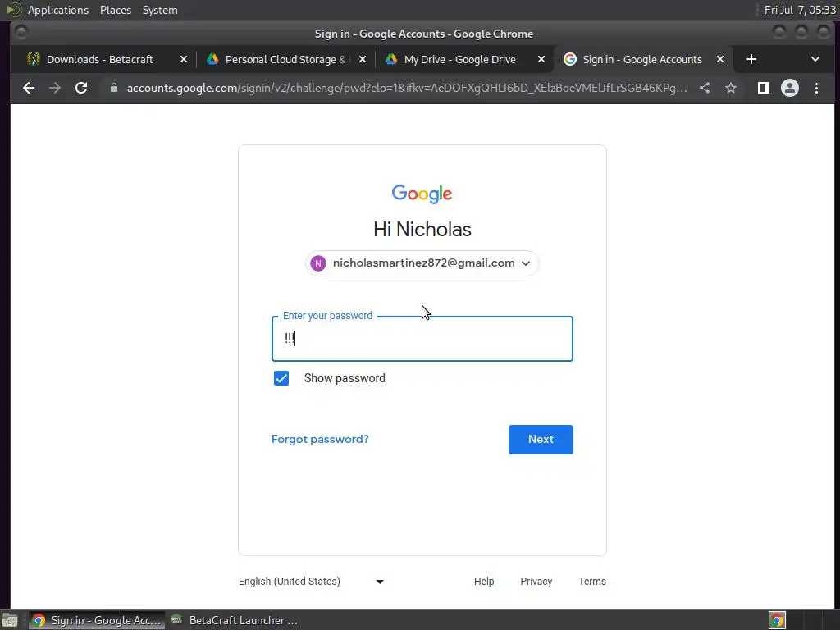Screen dimensions: 840x630
Task: Close the Sign in - Google Accounts tab
Action: coord(720,59)
